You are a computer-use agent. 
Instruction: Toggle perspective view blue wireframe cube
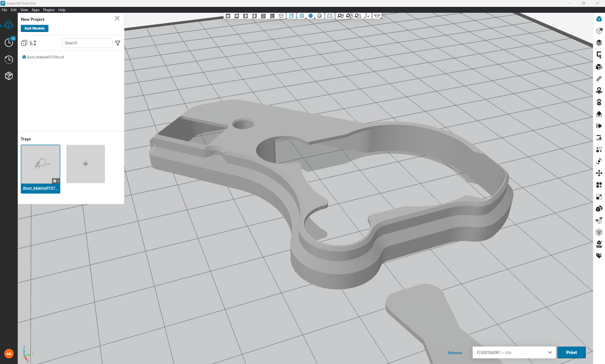(x=291, y=16)
